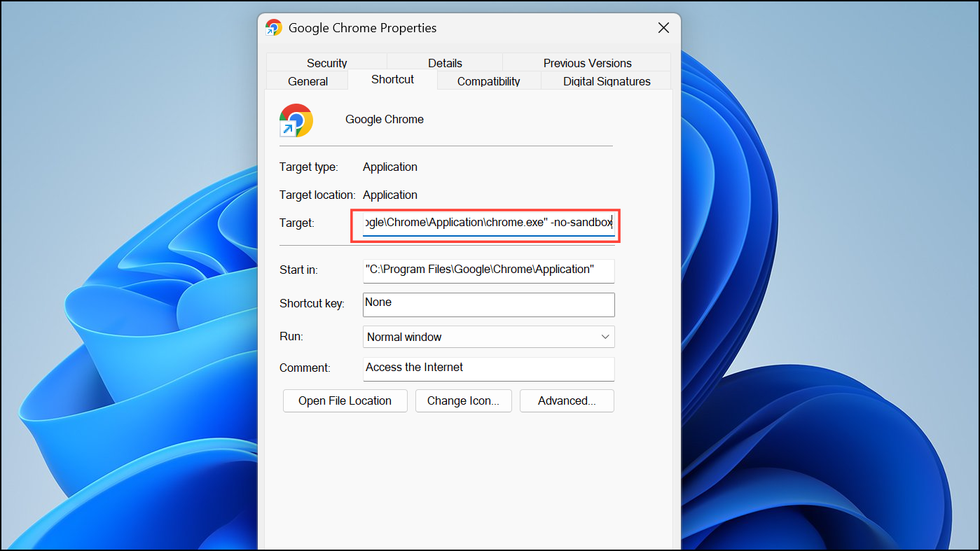Click the Target type label
The width and height of the screenshot is (980, 551).
(x=309, y=167)
